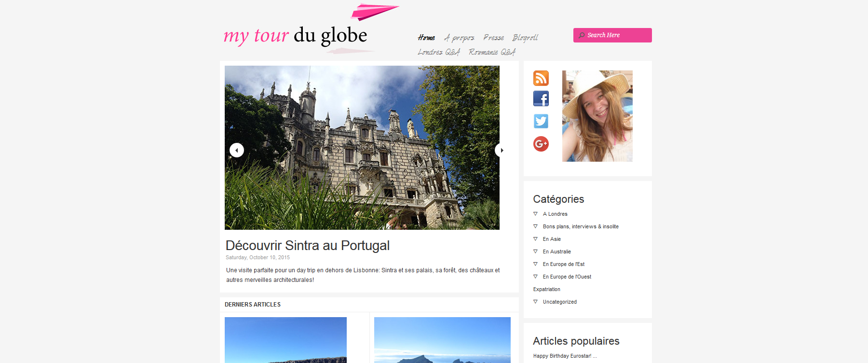The height and width of the screenshot is (363, 868).
Task: Click the Derniers Articles heading
Action: click(x=253, y=304)
